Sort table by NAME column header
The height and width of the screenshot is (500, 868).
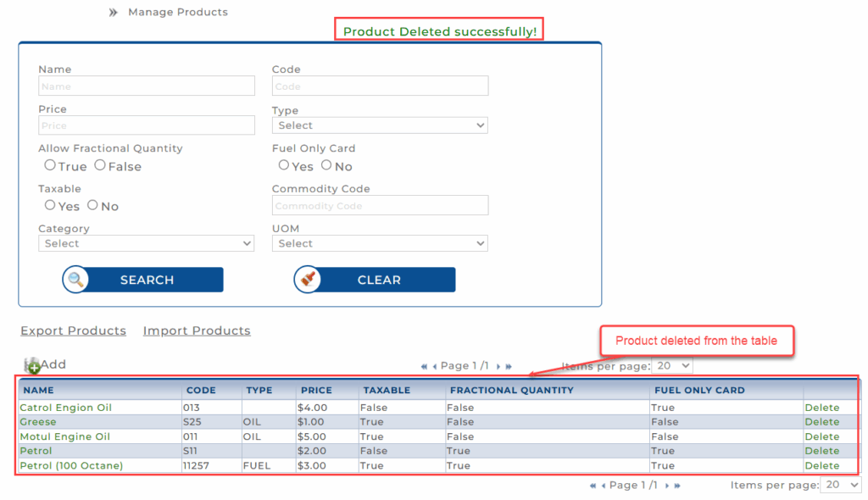pos(38,391)
